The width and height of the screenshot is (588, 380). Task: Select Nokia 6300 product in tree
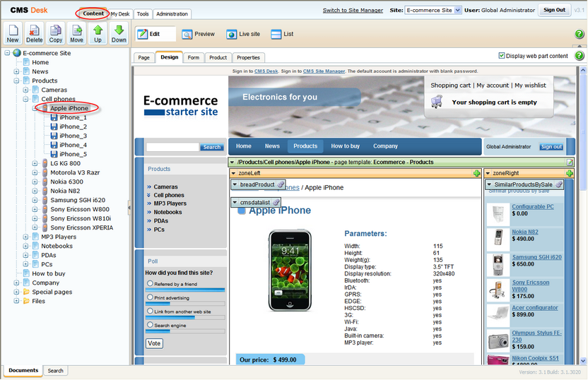pyautogui.click(x=66, y=182)
